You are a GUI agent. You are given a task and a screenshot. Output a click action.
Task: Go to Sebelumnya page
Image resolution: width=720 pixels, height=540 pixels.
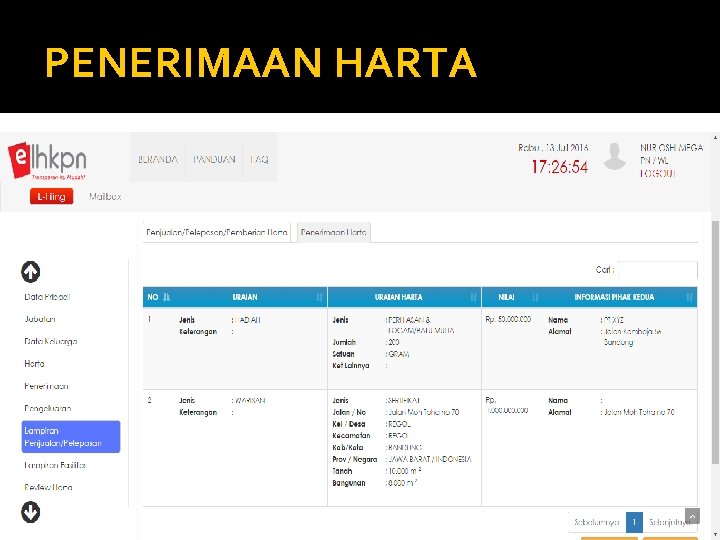596,522
